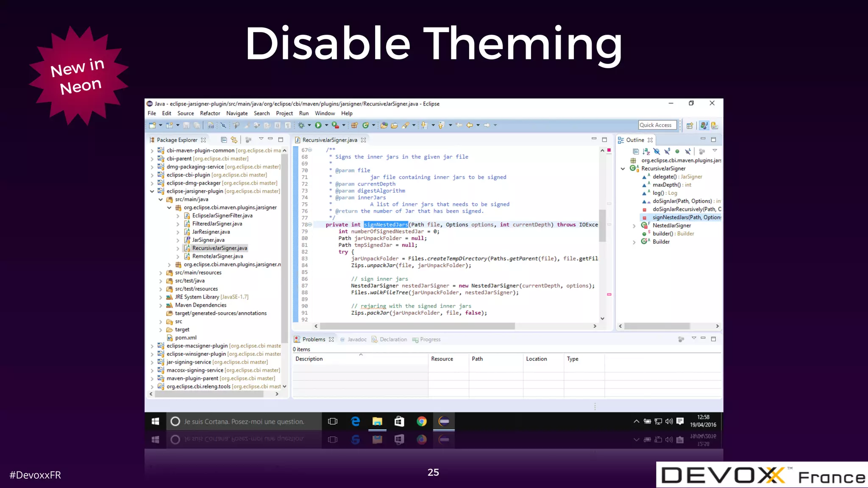Open the Window menu
The image size is (868, 488).
tap(325, 114)
